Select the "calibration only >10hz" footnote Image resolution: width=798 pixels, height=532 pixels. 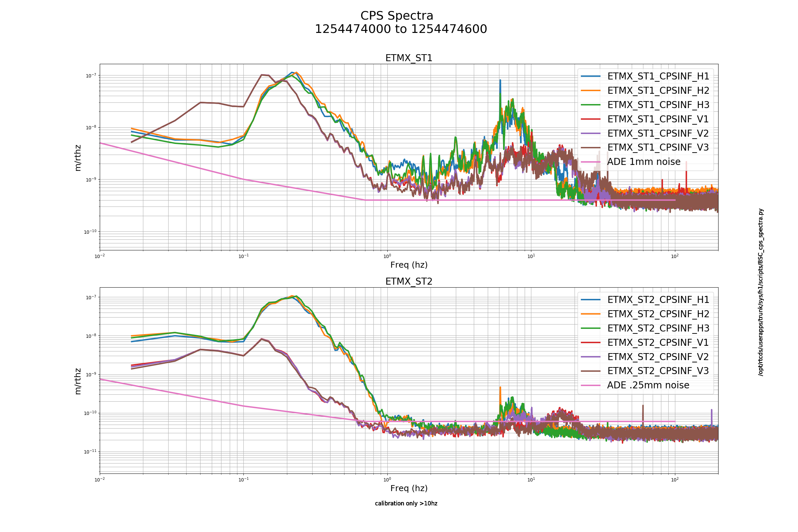406,503
